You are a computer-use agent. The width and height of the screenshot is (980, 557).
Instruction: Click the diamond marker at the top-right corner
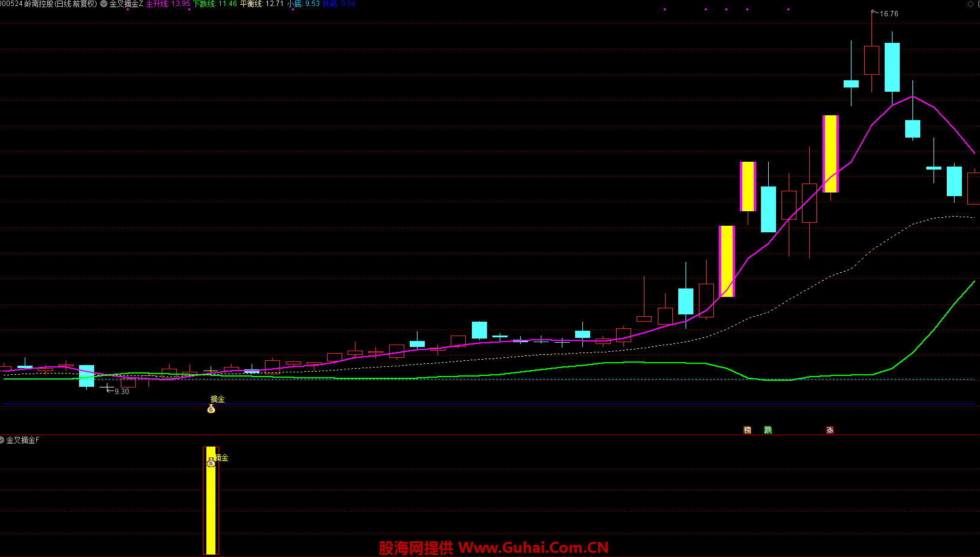970,4
